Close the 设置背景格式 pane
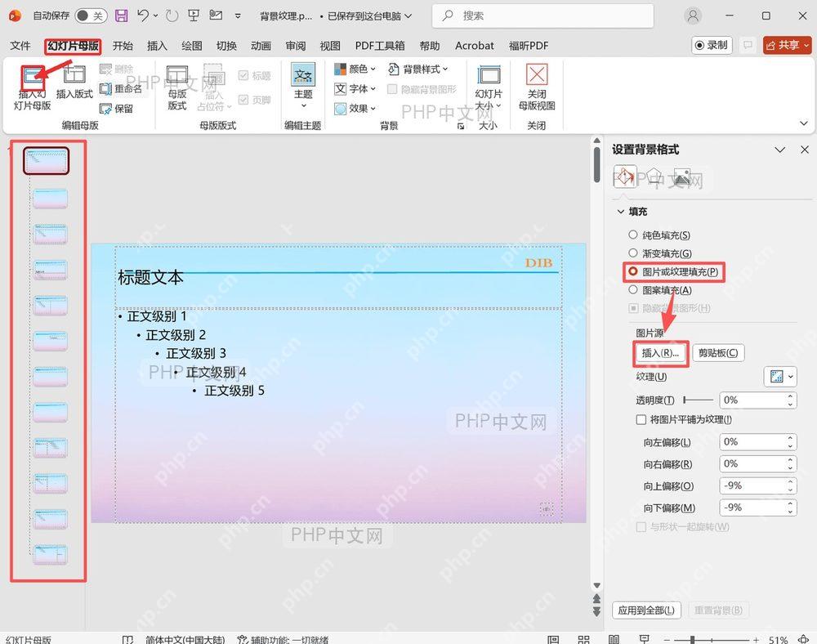 pos(804,150)
